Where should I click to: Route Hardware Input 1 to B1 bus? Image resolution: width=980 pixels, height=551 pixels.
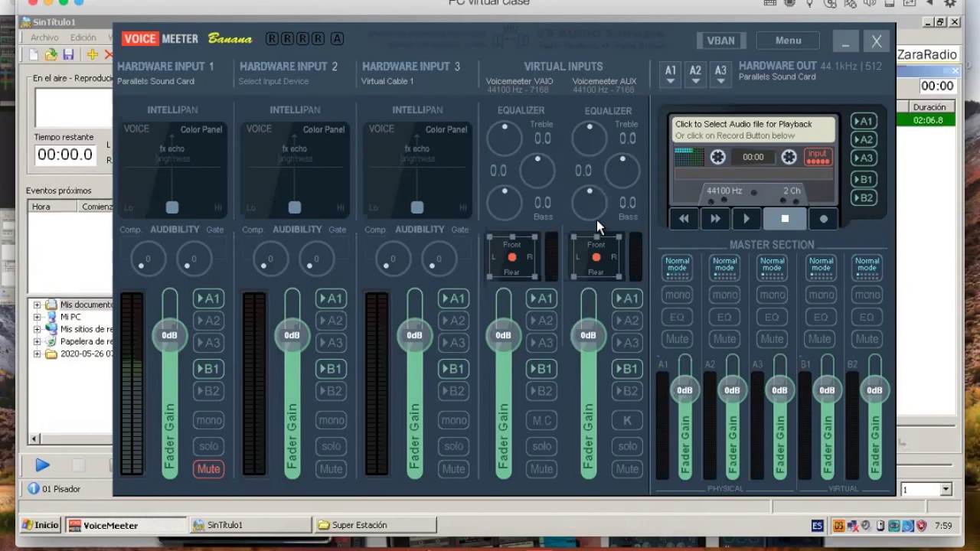208,369
